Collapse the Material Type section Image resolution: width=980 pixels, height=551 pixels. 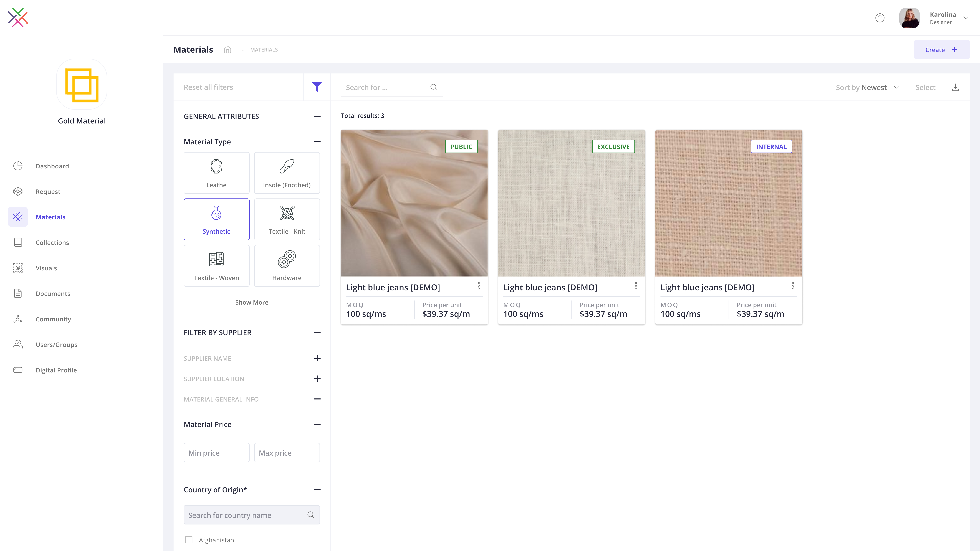click(x=317, y=142)
